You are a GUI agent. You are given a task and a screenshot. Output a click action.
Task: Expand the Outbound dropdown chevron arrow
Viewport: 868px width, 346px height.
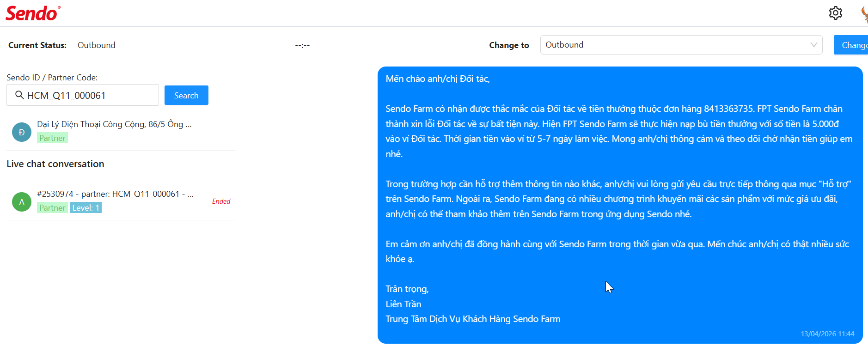pyautogui.click(x=813, y=45)
